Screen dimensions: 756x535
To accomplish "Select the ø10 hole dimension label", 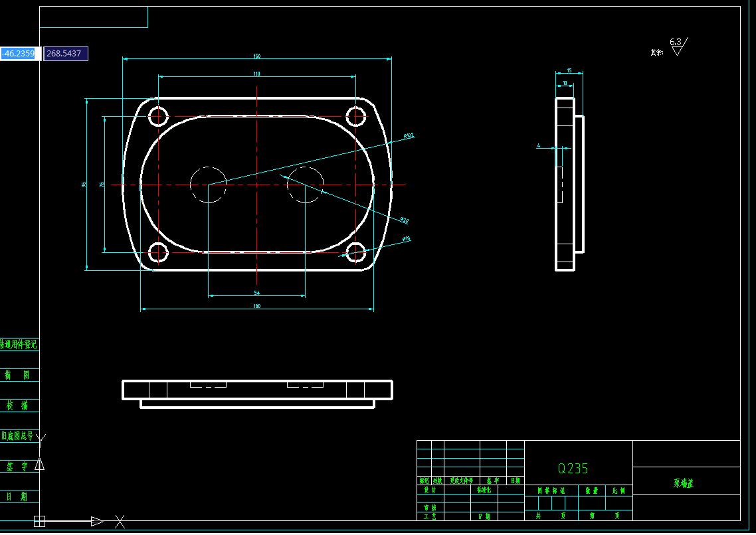I will click(407, 239).
